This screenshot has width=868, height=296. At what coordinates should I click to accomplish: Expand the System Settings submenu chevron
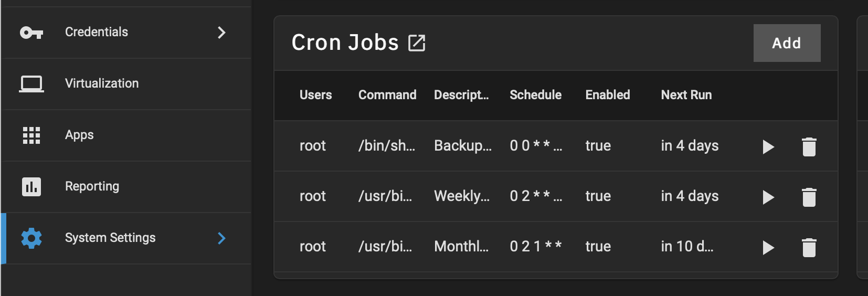coord(221,238)
